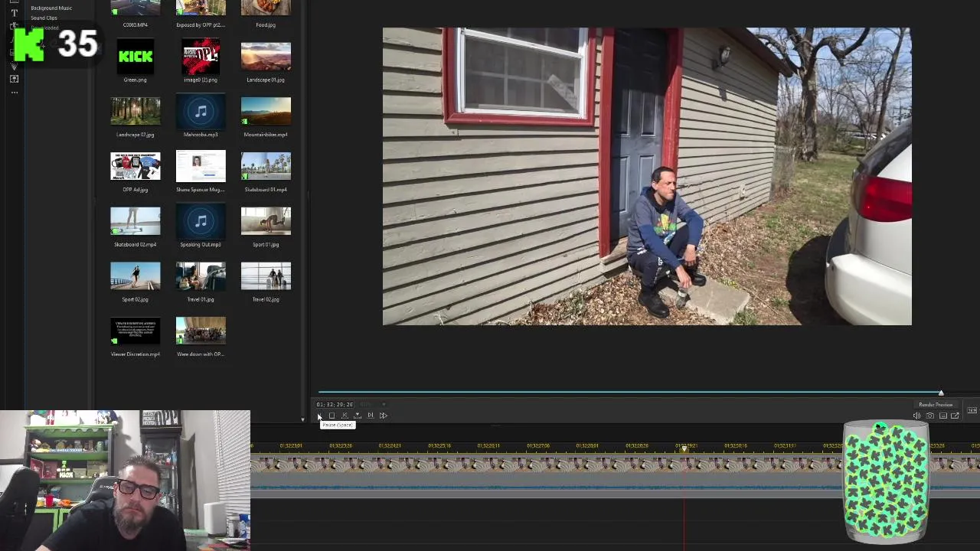Click the collapse arrow below media library

(x=302, y=419)
